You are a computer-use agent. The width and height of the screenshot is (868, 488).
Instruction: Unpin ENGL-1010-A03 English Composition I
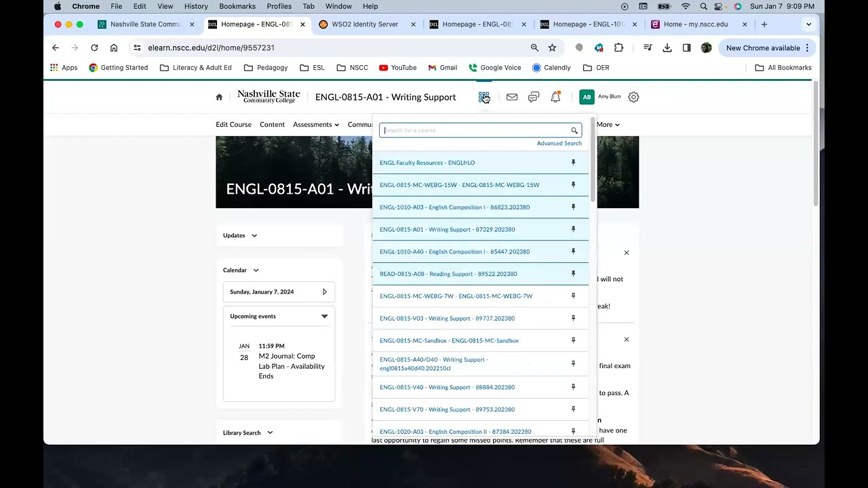tap(573, 207)
